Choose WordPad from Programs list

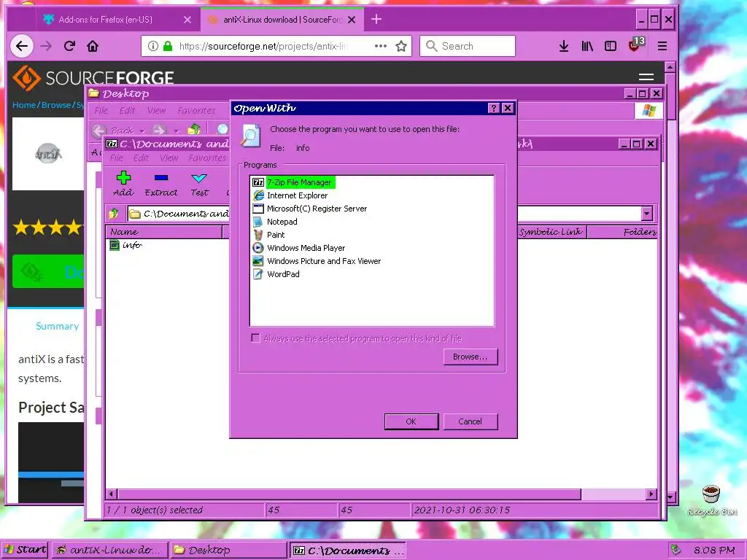tap(283, 274)
